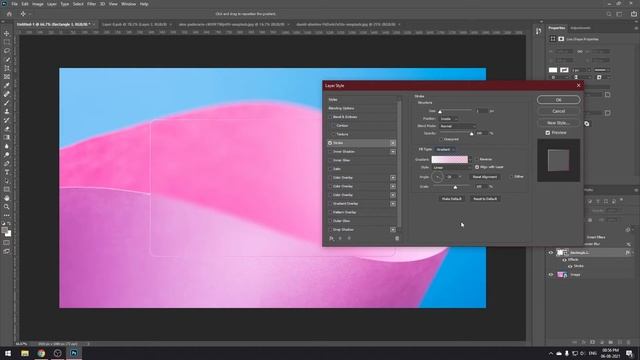Enable the Outer Glow checkbox
The width and height of the screenshot is (640, 360).
click(x=330, y=221)
